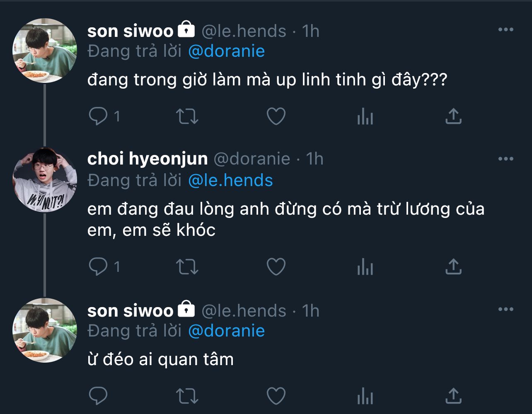Retweet choi hyeonjun's reply
Screen dimensions: 532x414
187,267
